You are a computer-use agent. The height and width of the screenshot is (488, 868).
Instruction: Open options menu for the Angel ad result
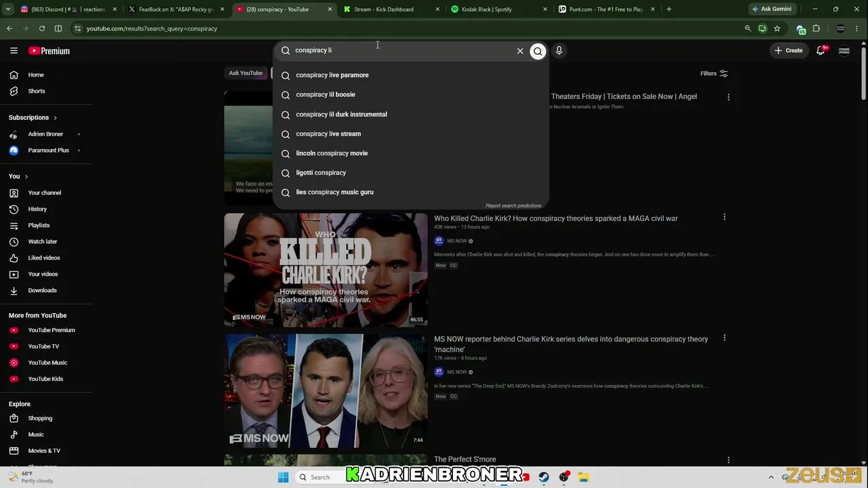(728, 97)
